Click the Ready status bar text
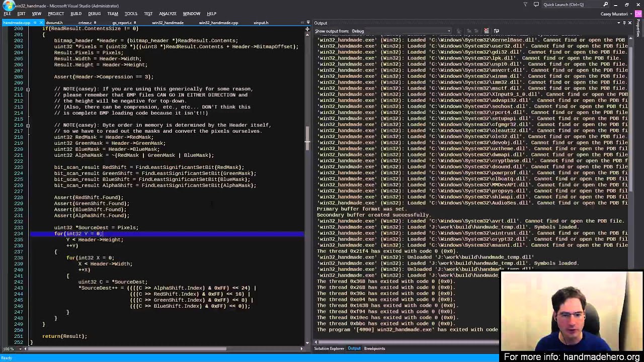The height and width of the screenshot is (362, 644). click(x=6, y=358)
